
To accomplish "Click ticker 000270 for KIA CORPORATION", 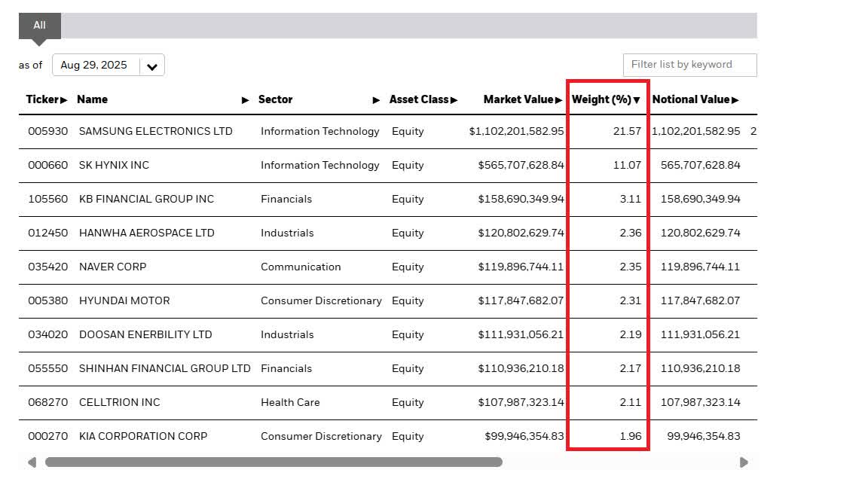I will (47, 436).
